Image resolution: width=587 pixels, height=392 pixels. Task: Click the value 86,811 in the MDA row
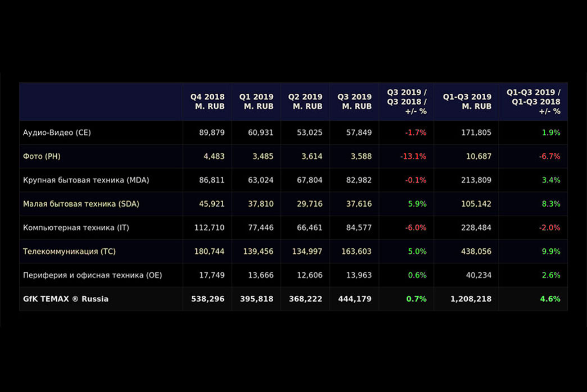click(212, 180)
